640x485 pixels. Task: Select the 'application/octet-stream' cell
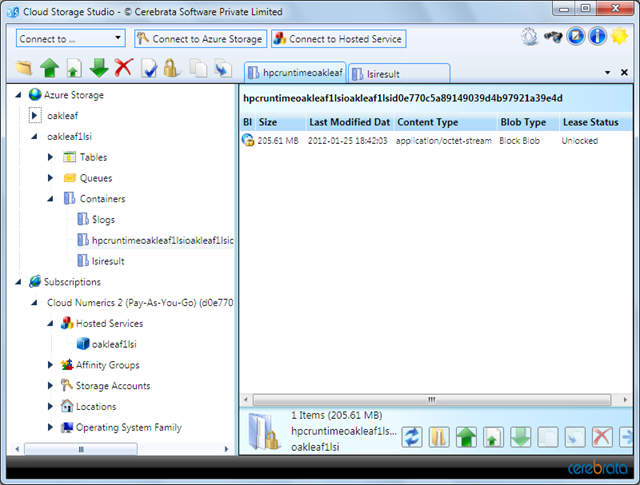point(444,141)
